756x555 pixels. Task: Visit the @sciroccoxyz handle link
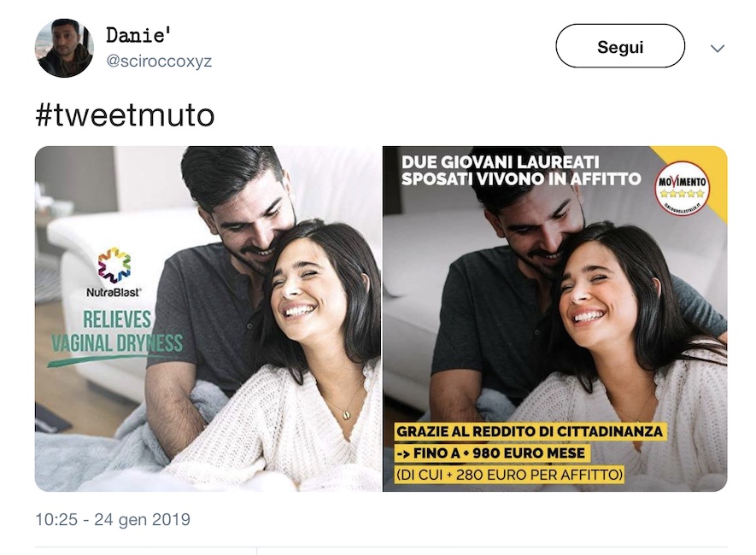tap(159, 61)
